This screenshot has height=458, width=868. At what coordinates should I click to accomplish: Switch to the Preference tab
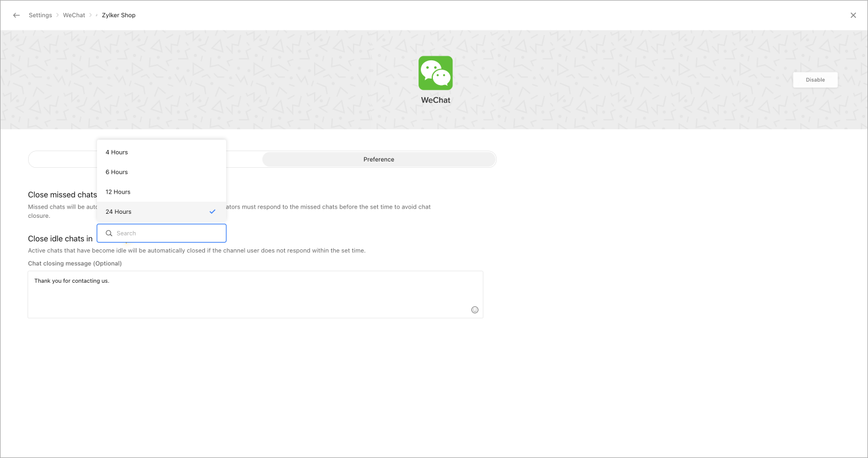(379, 159)
